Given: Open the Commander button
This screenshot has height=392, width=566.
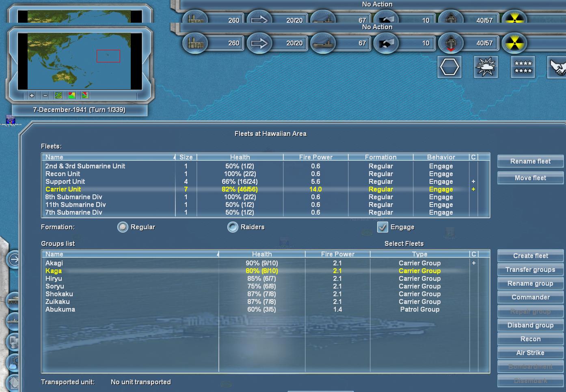Looking at the screenshot, I should tap(530, 297).
